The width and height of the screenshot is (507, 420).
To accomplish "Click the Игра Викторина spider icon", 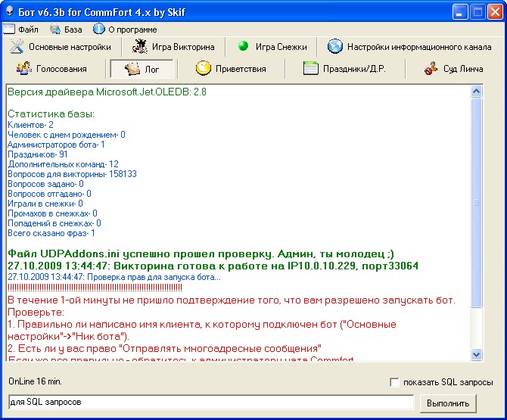I will [138, 47].
